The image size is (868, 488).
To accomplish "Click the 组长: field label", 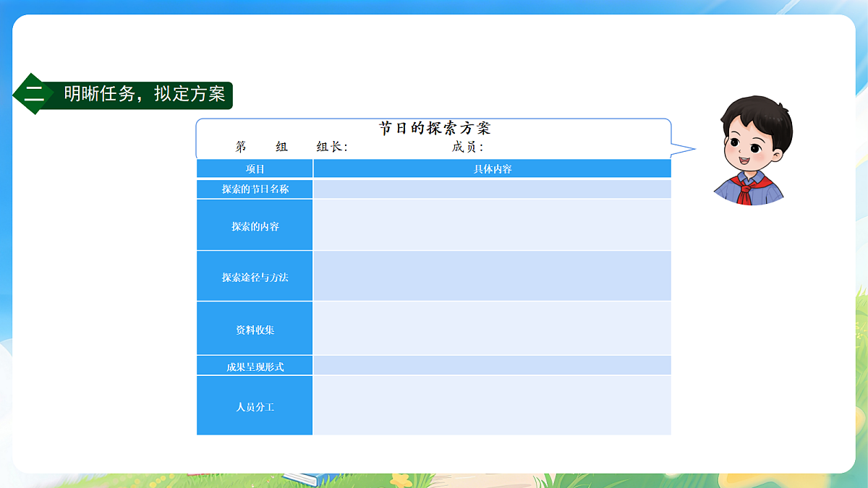I will coord(332,147).
